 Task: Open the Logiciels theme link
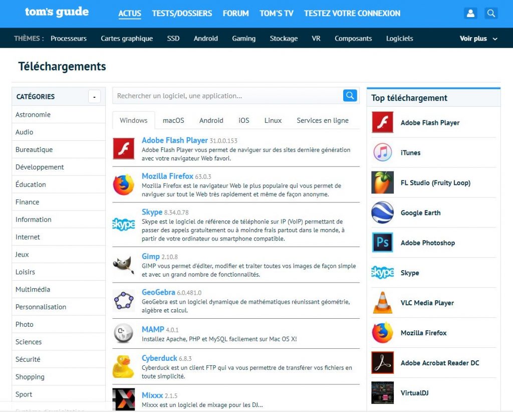tap(399, 38)
